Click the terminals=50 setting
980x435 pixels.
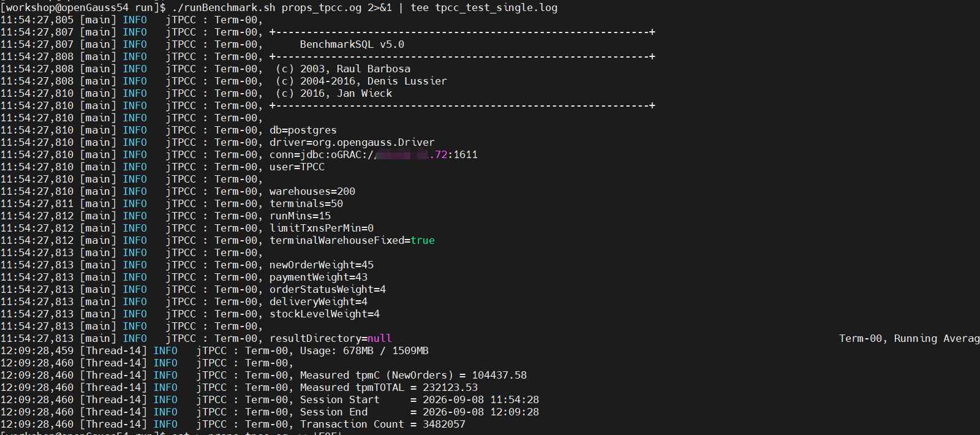click(x=306, y=203)
